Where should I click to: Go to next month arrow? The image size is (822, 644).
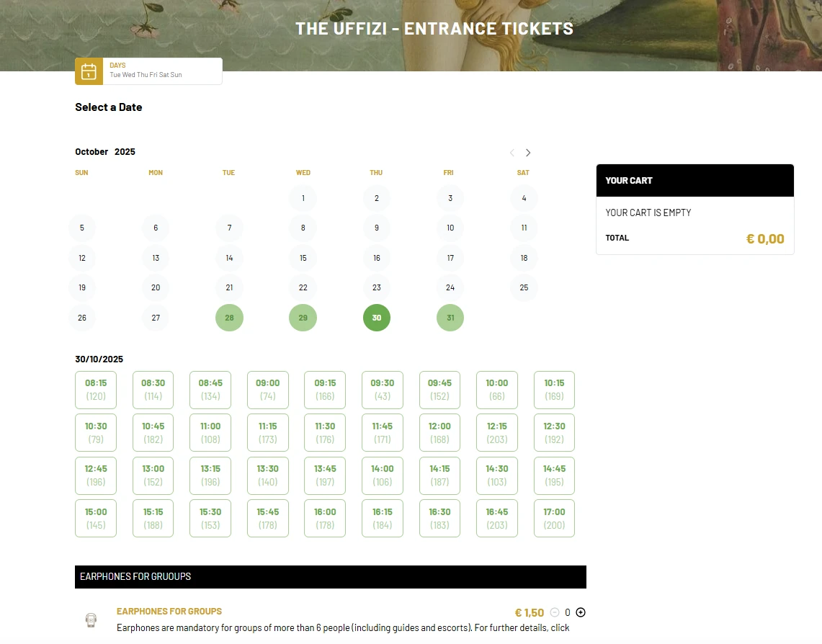[x=528, y=153]
